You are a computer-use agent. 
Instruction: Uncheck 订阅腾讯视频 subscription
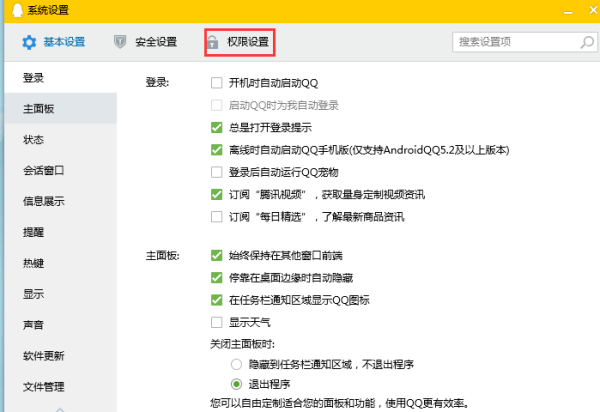click(x=217, y=194)
